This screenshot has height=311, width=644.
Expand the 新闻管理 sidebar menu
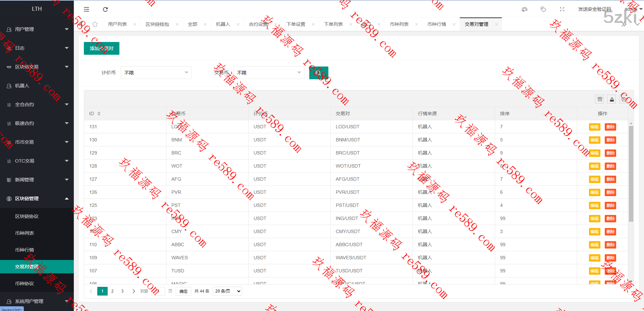point(37,180)
